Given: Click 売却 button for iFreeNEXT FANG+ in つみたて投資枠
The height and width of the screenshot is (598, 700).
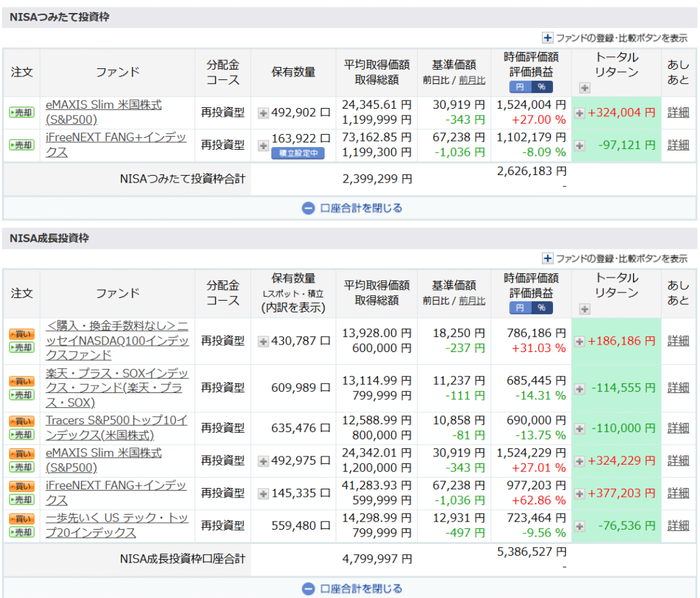Looking at the screenshot, I should click(x=21, y=145).
